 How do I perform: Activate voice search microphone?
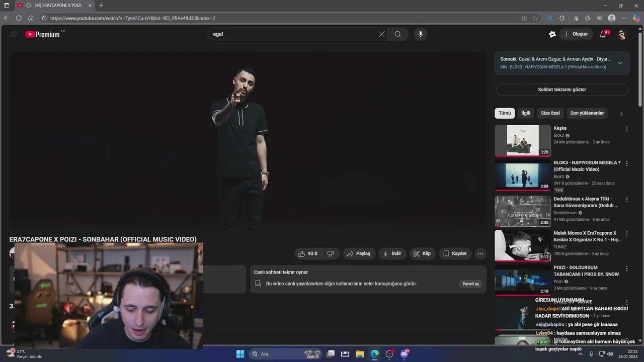pyautogui.click(x=421, y=34)
